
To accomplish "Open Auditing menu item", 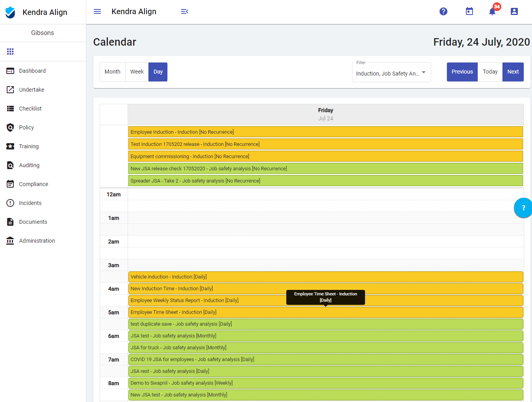I will pyautogui.click(x=43, y=165).
